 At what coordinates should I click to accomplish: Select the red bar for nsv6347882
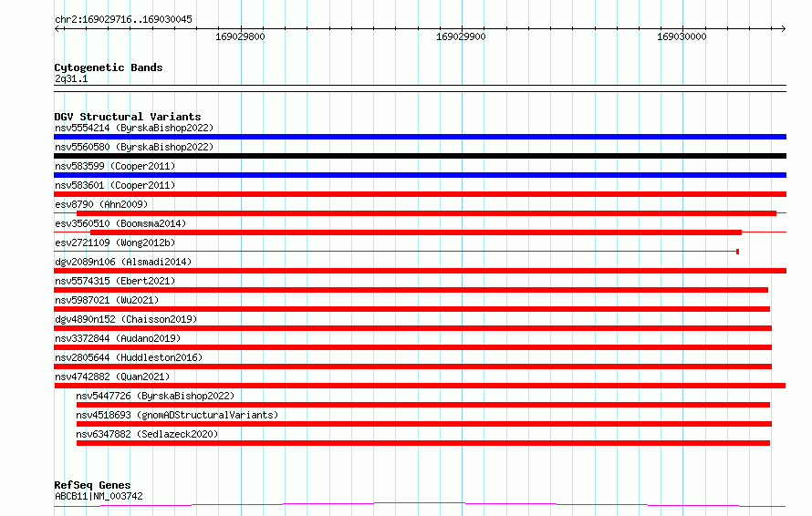423,443
